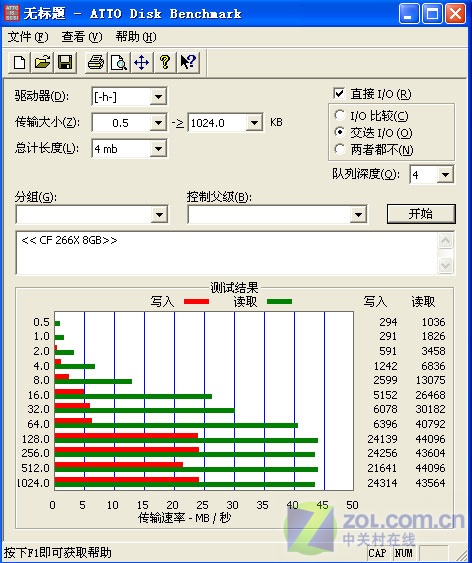Click the red 写入 legend swatch
The image size is (472, 563).
click(196, 302)
